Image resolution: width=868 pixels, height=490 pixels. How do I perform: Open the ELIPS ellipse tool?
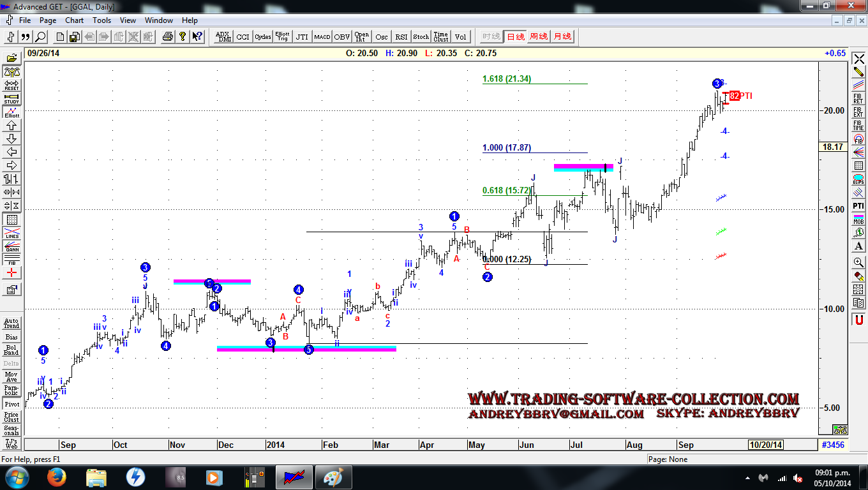(858, 179)
